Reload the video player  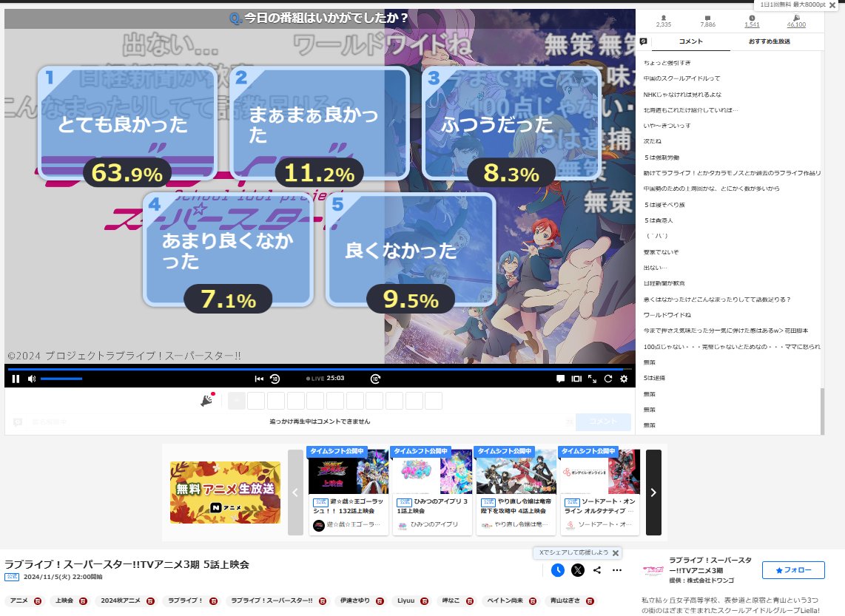tap(608, 379)
